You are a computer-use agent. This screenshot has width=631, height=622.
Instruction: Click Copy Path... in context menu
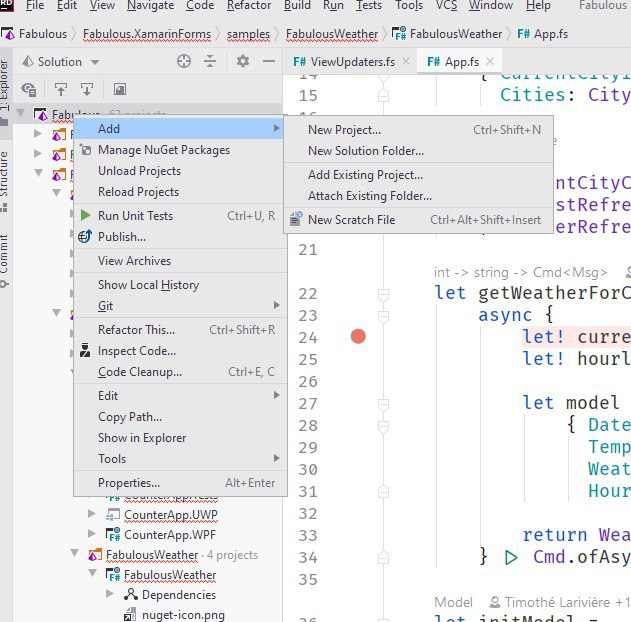pyautogui.click(x=180, y=416)
